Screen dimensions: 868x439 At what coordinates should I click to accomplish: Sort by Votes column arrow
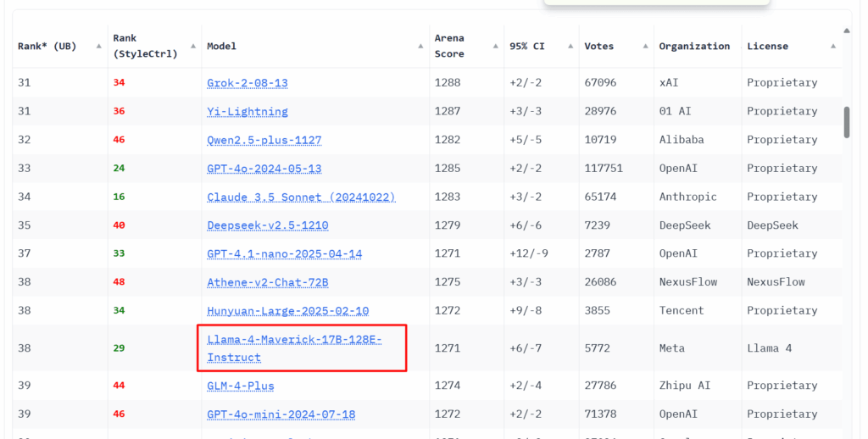point(645,46)
